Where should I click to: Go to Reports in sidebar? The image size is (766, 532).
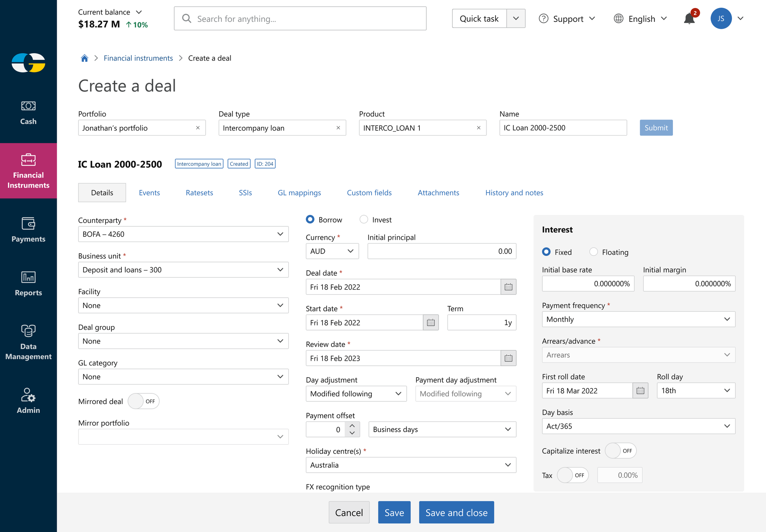point(28,283)
